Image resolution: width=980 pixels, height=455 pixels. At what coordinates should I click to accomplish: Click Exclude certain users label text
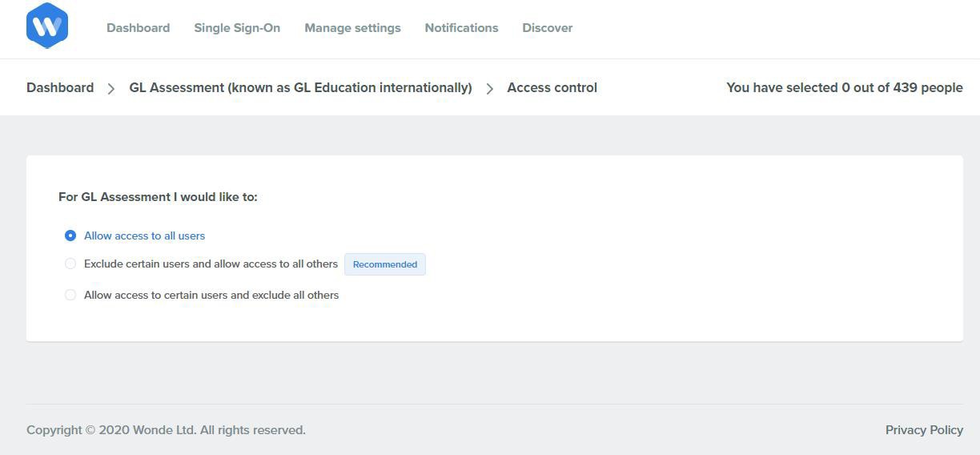coord(211,264)
